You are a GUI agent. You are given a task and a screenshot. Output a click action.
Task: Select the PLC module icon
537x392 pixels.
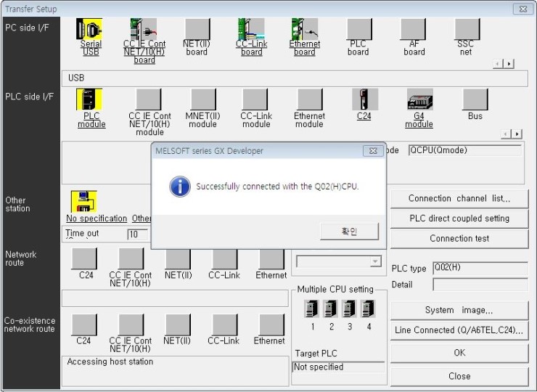click(x=89, y=99)
